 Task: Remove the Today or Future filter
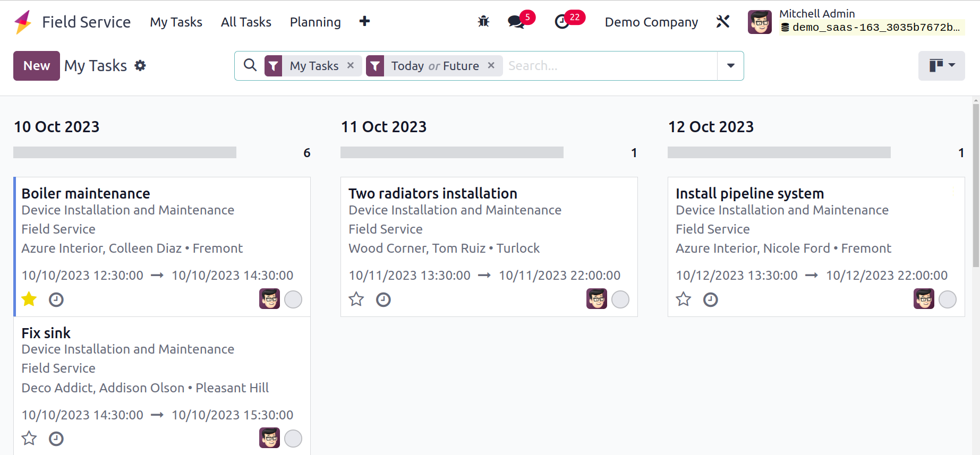point(491,65)
